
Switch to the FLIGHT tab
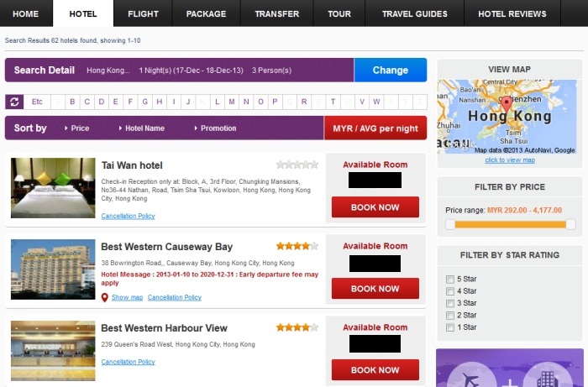pos(143,14)
